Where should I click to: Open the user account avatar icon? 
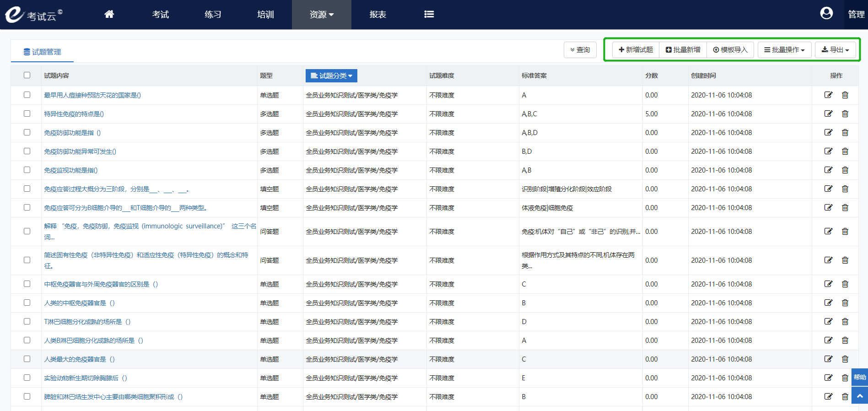point(826,13)
